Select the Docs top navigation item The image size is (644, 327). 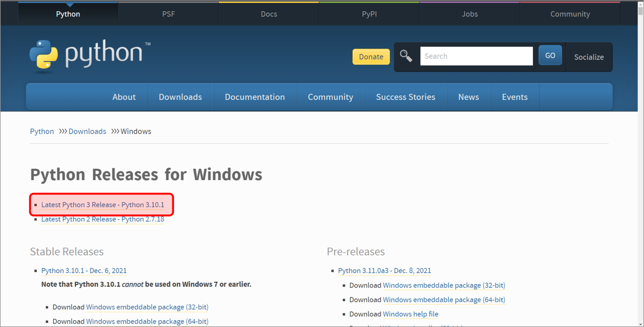click(269, 14)
